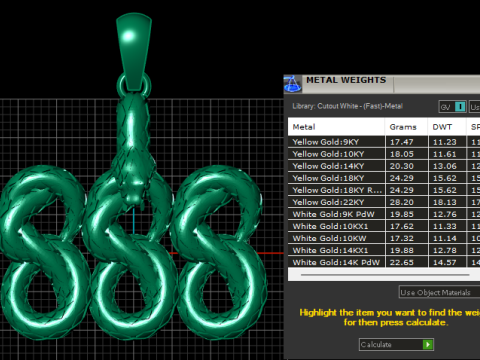Click the 22.65 grams value
Screen dimensions: 480x360
(x=402, y=262)
